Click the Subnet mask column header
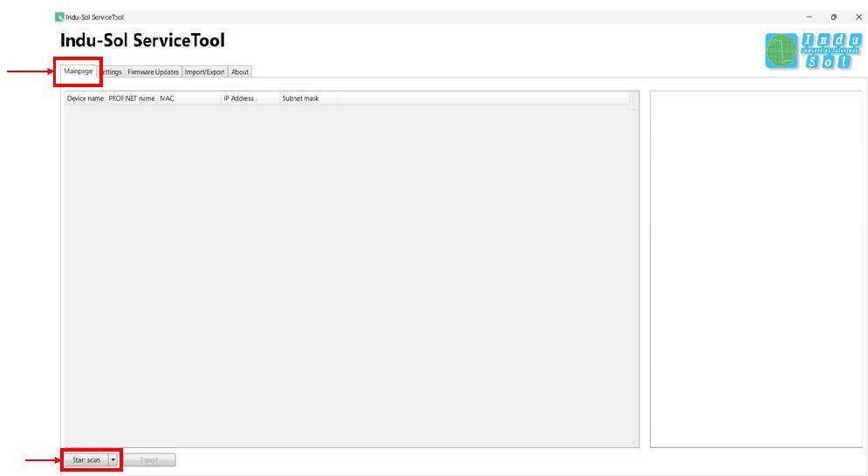868x476 pixels. 307,99
